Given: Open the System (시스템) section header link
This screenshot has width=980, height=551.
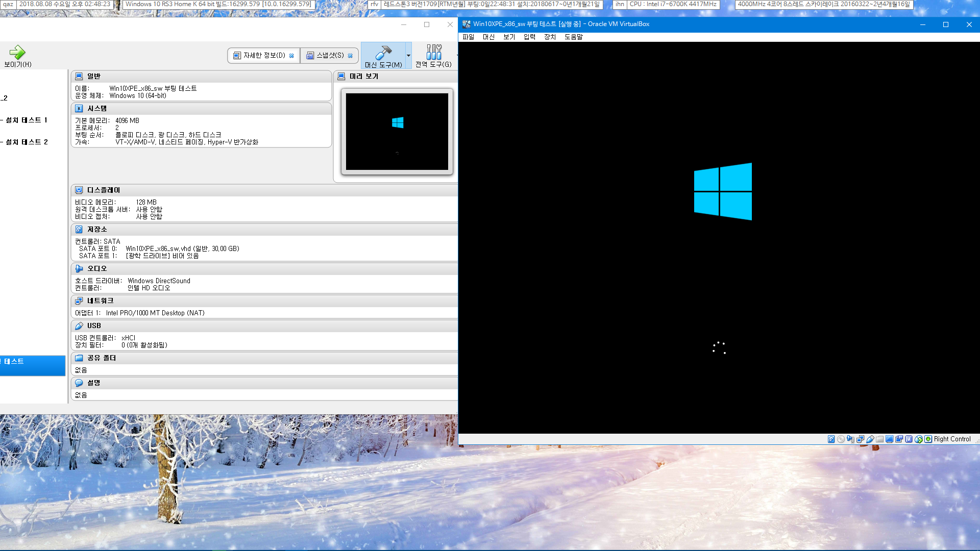Looking at the screenshot, I should tap(97, 108).
